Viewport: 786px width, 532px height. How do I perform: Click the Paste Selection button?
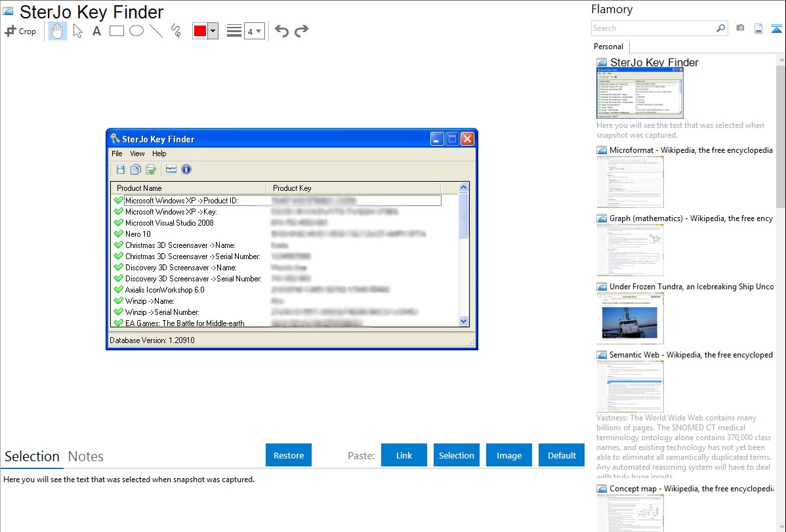pyautogui.click(x=457, y=455)
